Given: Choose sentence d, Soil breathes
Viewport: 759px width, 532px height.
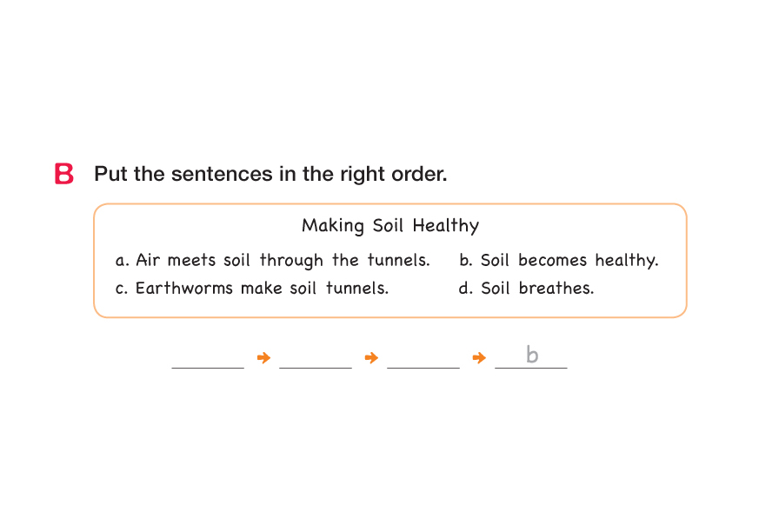Looking at the screenshot, I should click(526, 288).
